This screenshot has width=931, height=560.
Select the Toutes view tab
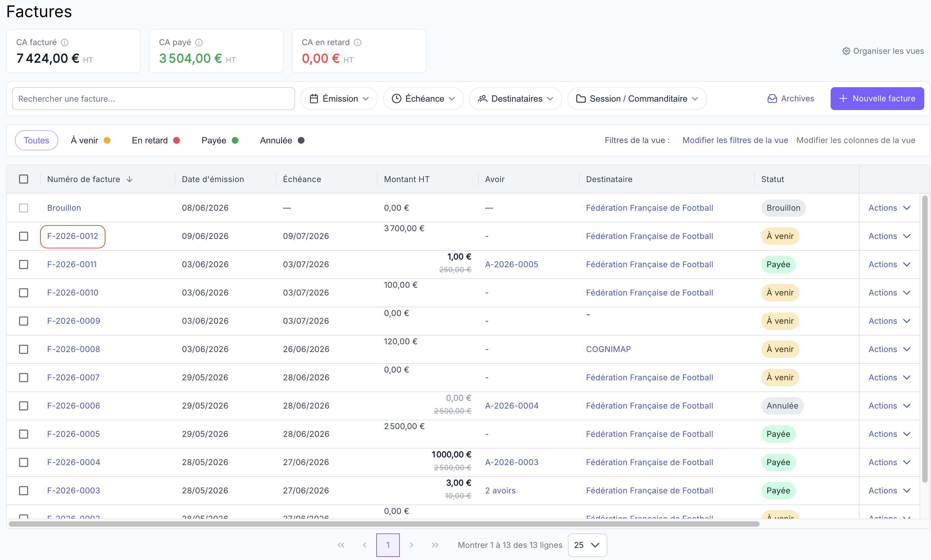tap(36, 140)
